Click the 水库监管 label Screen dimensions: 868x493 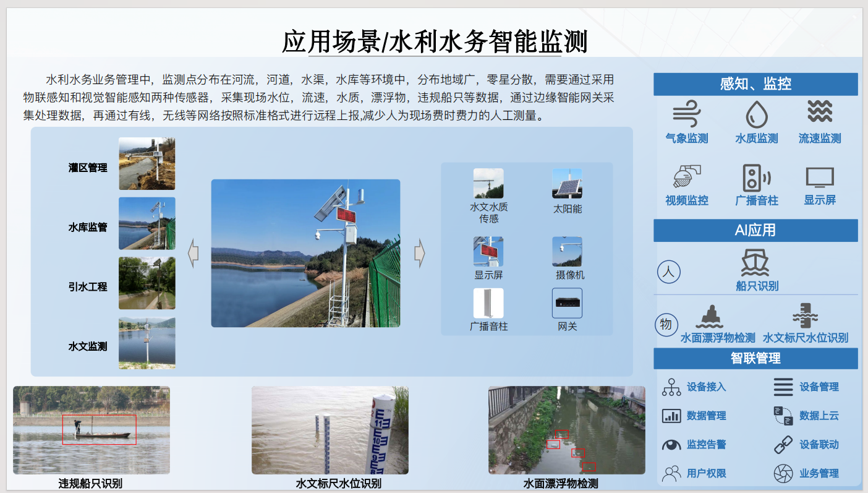pyautogui.click(x=88, y=227)
